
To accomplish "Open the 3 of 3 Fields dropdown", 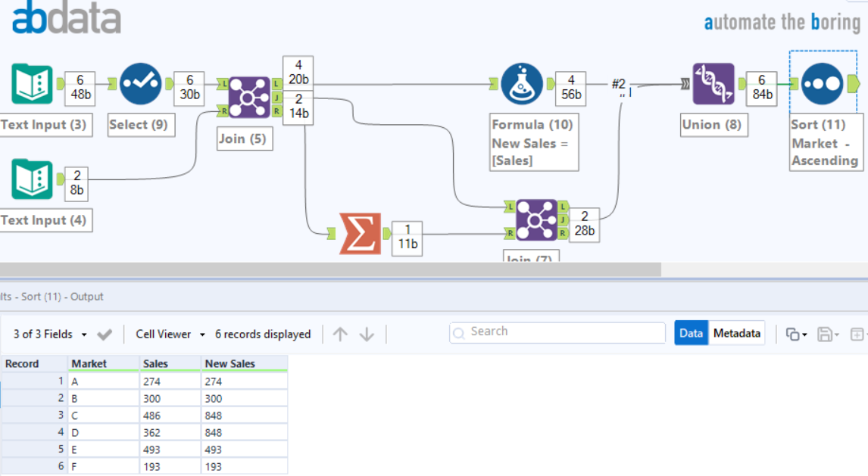I will click(x=50, y=334).
